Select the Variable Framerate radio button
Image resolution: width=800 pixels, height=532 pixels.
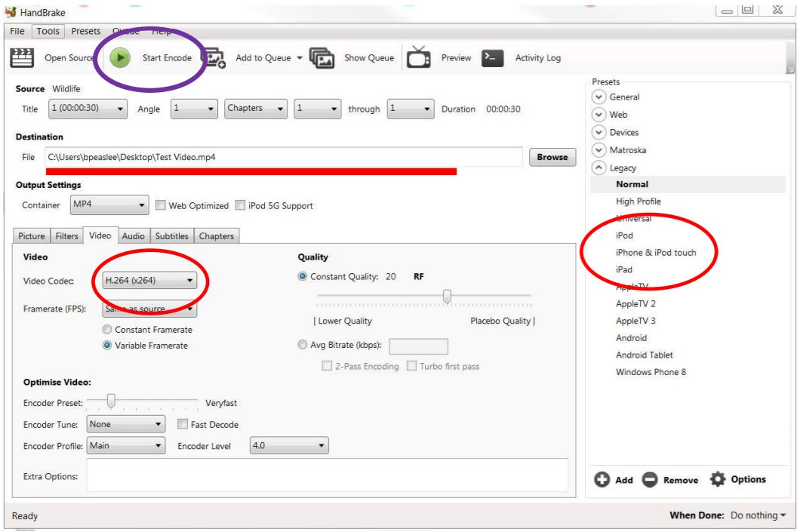[x=107, y=346]
